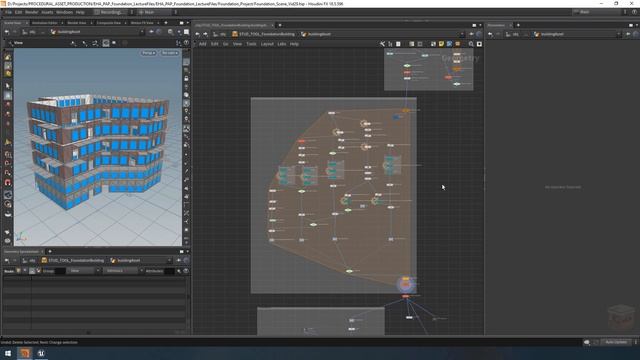Go back in scene view navigation
640x360 pixels.
pos(7,32)
